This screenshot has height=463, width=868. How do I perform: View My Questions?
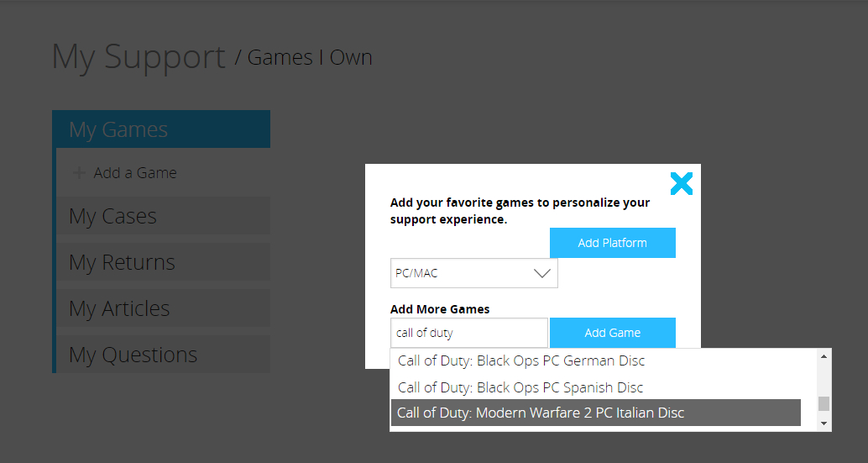coord(133,355)
